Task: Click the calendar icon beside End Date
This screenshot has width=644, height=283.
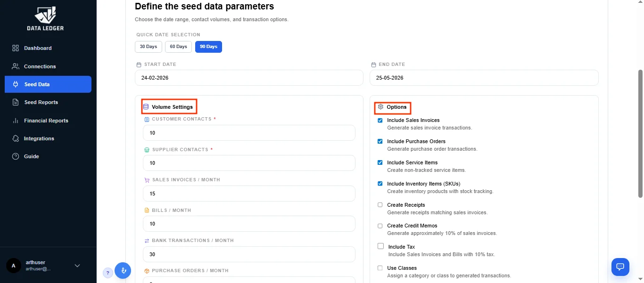Action: (373, 65)
